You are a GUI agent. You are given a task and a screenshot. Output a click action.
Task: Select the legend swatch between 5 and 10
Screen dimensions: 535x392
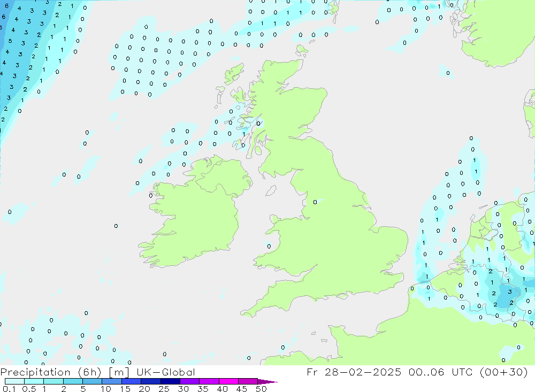[93, 381]
